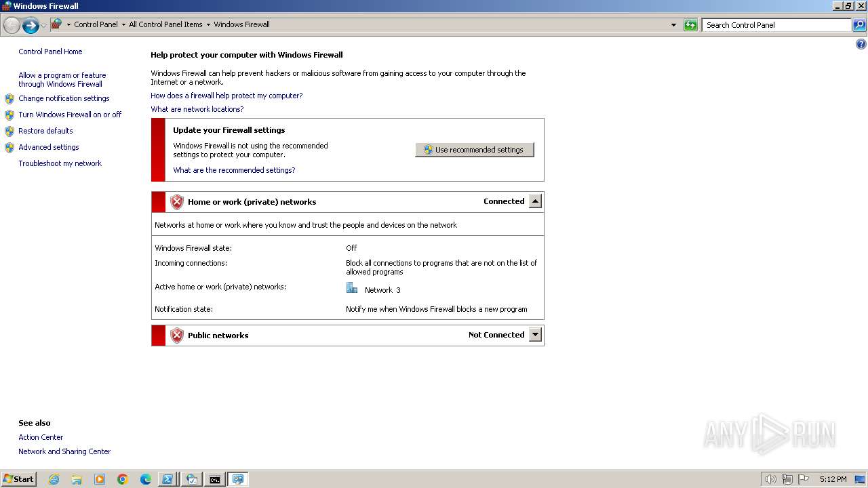Open Windows Explorer folder from taskbar
Image resolution: width=868 pixels, height=488 pixels.
coord(77,479)
